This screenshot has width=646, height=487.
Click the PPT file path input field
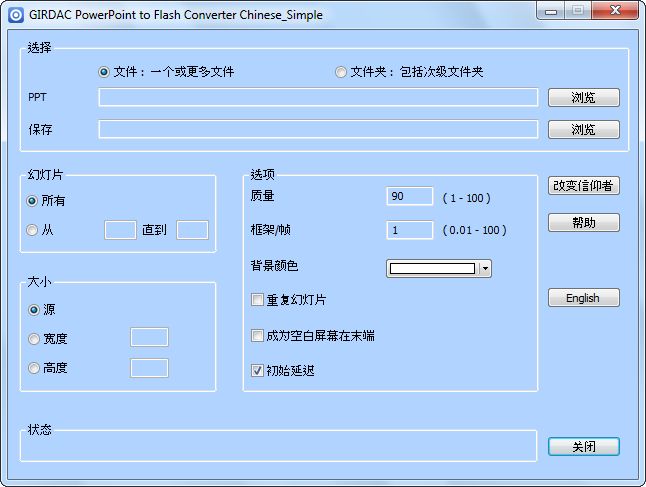pyautogui.click(x=318, y=97)
